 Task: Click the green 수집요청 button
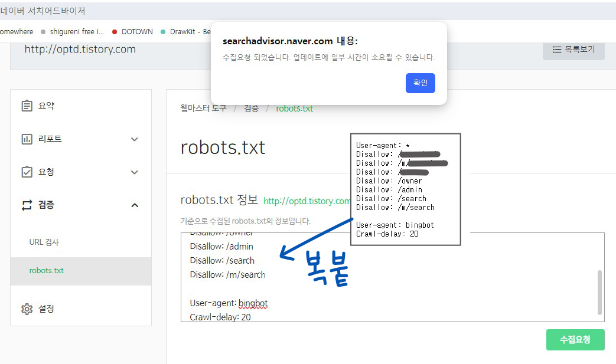[x=575, y=340]
